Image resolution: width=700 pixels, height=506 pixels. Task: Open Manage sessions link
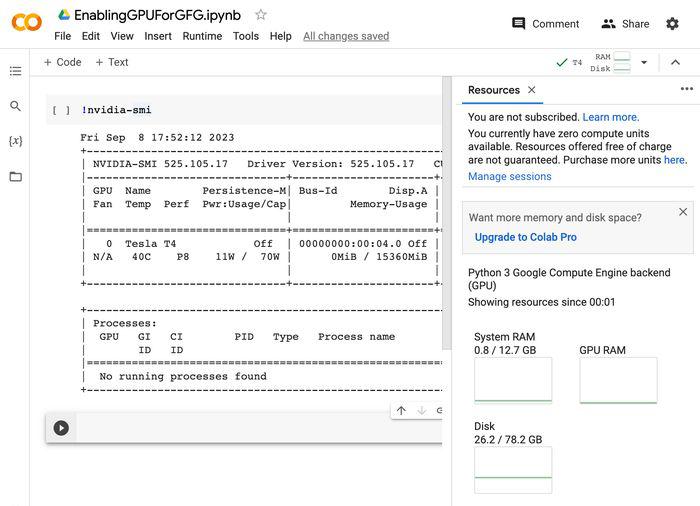(509, 176)
